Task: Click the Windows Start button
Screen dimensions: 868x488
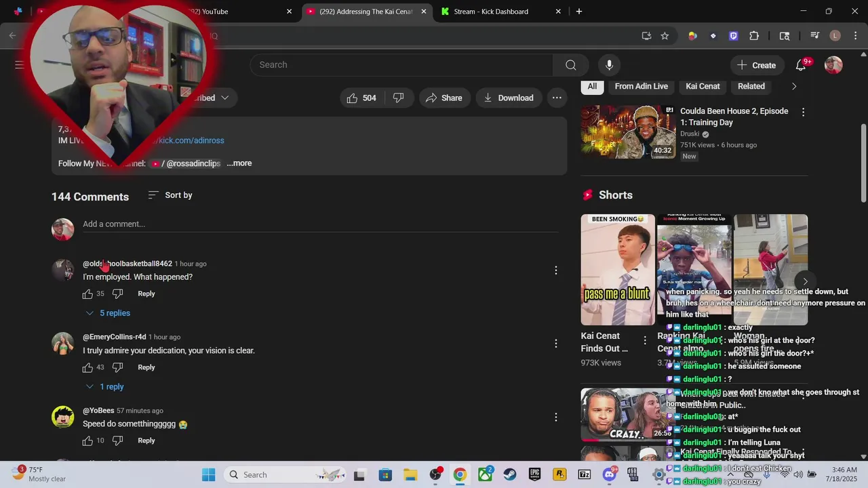Action: (208, 474)
